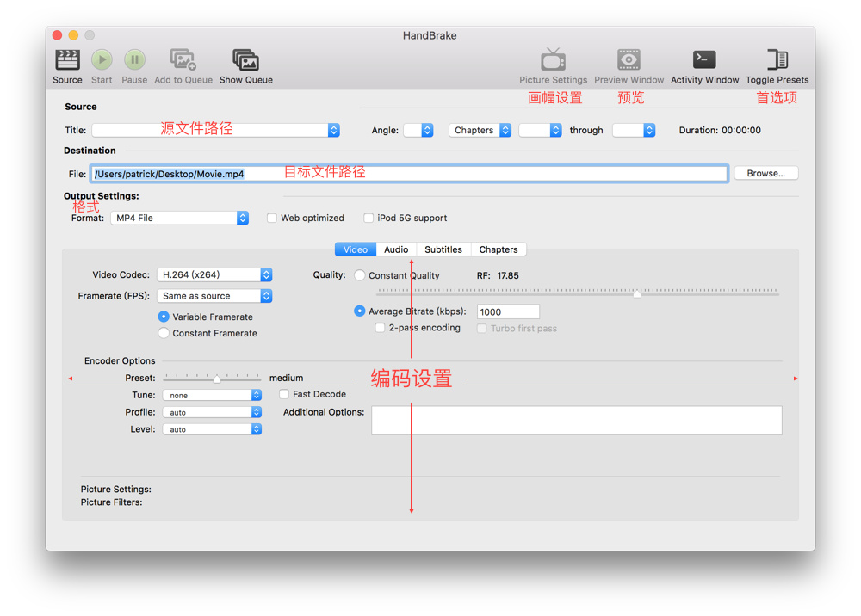Open the Show Queue icon

pyautogui.click(x=246, y=59)
